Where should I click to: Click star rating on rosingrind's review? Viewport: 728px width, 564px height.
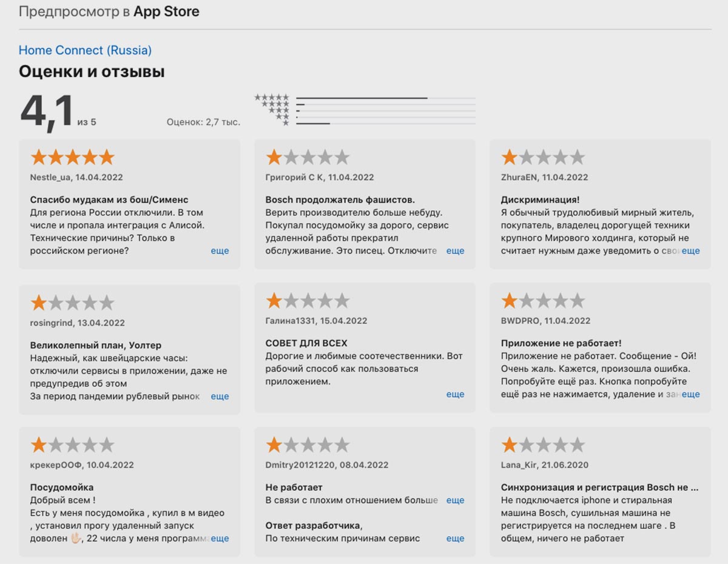pos(72,303)
